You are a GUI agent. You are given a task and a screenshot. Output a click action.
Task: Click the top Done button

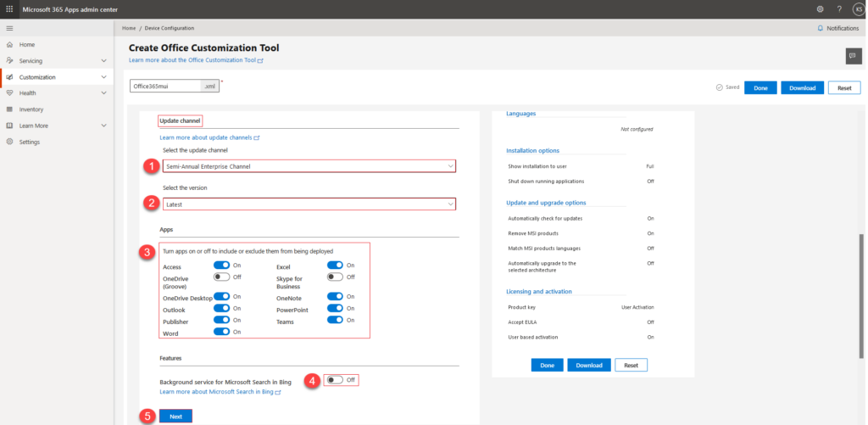tap(760, 88)
